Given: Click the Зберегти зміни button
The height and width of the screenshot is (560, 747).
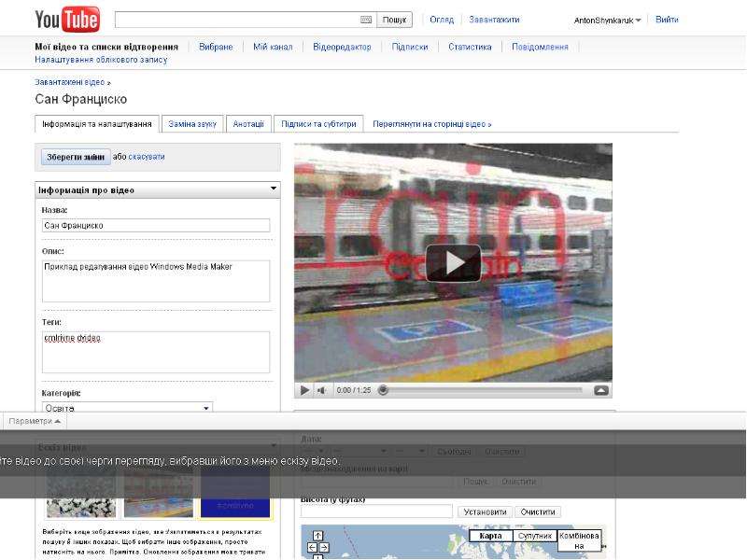Looking at the screenshot, I should pyautogui.click(x=76, y=157).
